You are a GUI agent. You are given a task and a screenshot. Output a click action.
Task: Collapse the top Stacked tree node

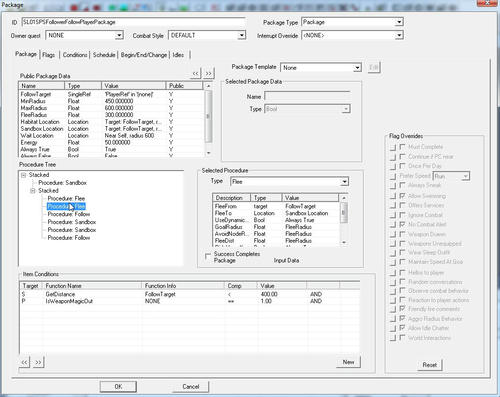click(23, 175)
